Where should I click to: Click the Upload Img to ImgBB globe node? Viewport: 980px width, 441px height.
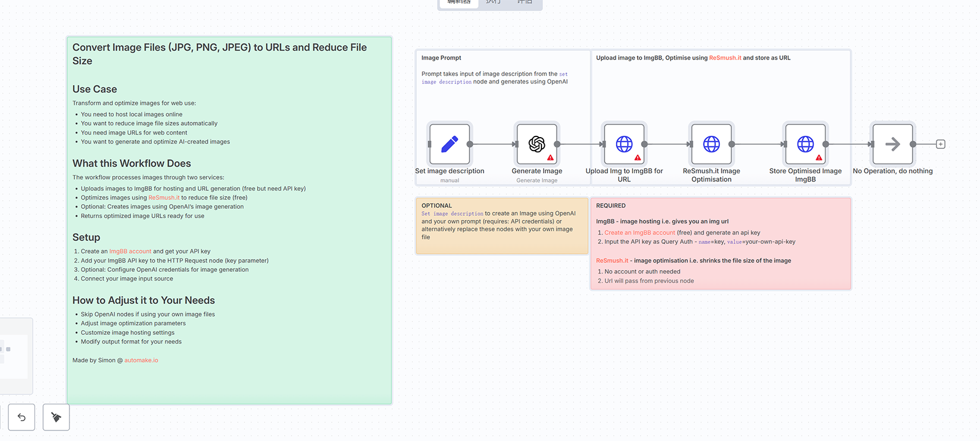(624, 144)
